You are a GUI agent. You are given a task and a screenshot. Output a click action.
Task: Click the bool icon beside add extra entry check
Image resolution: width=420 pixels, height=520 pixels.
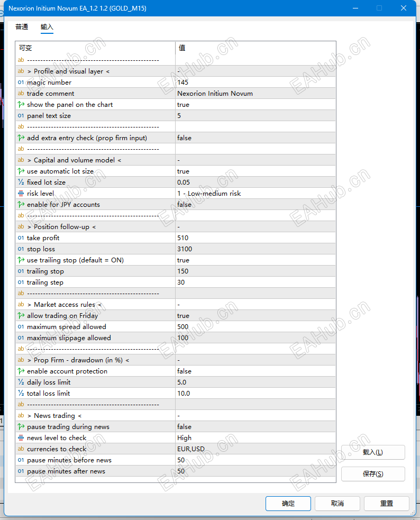[x=21, y=138]
